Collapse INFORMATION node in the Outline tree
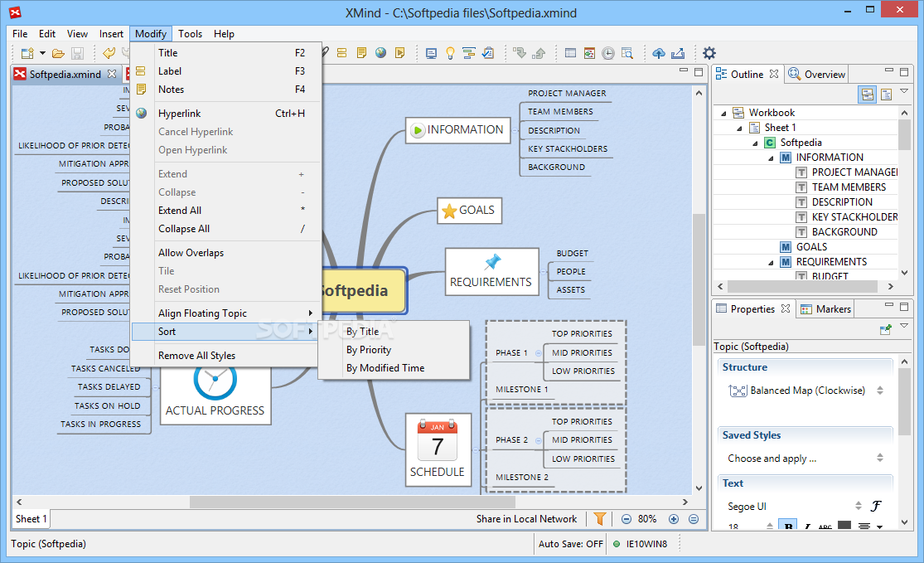924x563 pixels. click(x=771, y=158)
